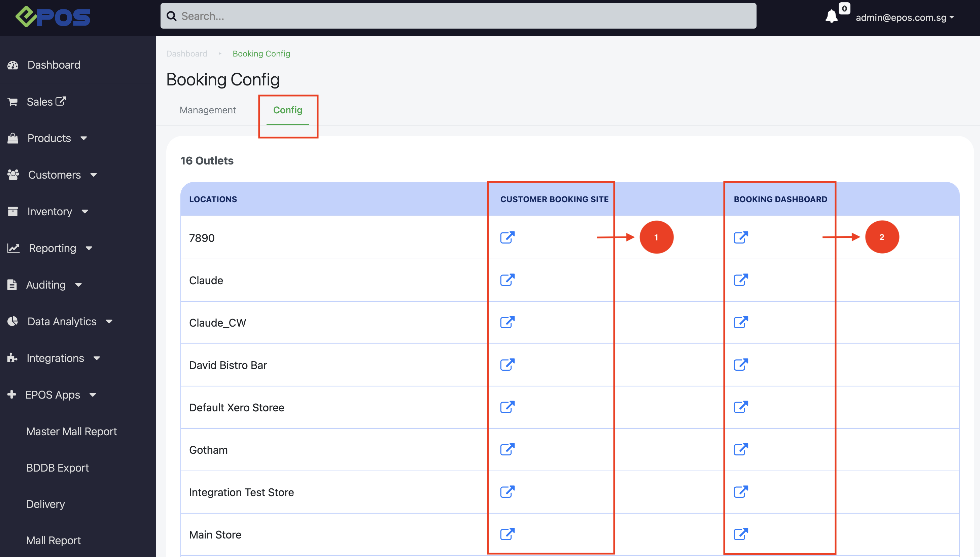Click the notification bell icon
Viewport: 980px width, 557px height.
tap(831, 16)
